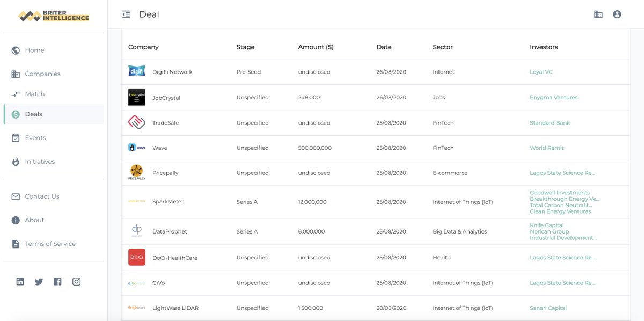Open the Instagram social icon

click(x=77, y=282)
